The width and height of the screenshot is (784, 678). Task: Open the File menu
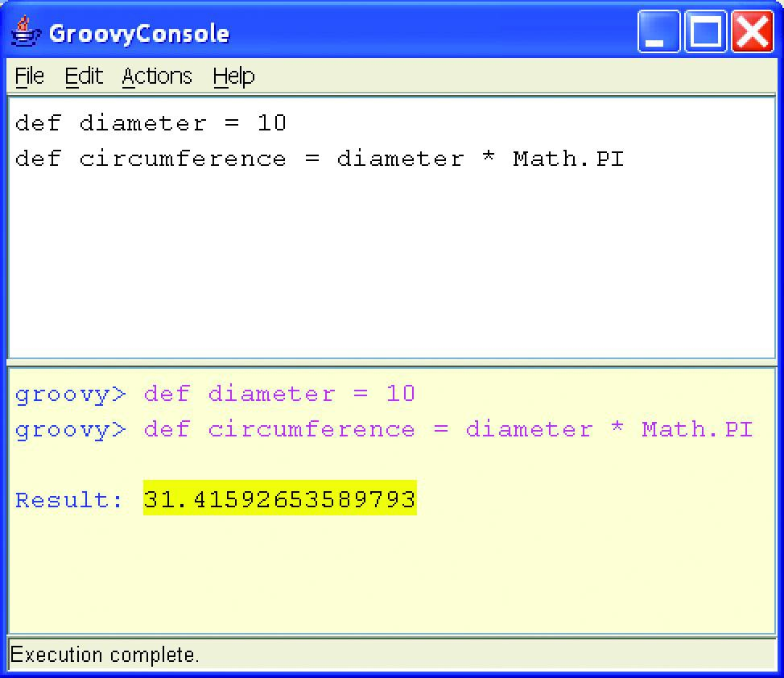(30, 76)
